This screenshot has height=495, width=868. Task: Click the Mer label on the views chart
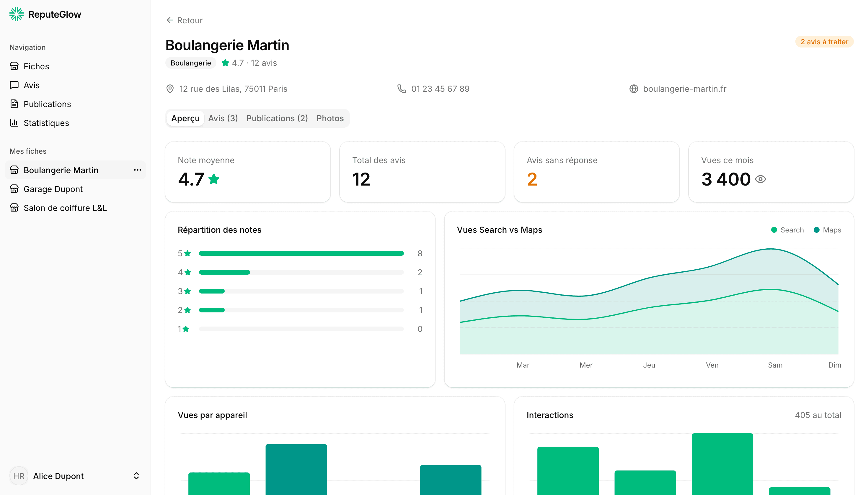click(x=585, y=365)
